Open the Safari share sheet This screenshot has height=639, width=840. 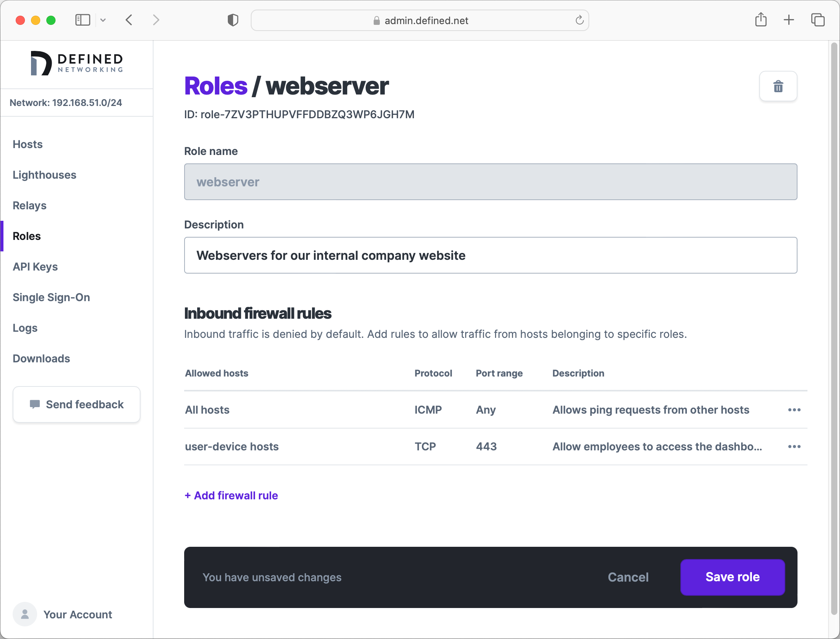tap(761, 20)
